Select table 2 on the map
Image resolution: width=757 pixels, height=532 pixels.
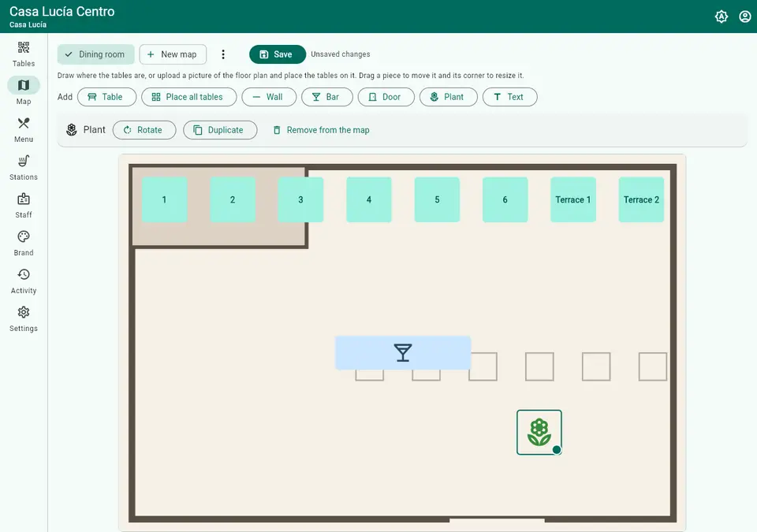233,200
